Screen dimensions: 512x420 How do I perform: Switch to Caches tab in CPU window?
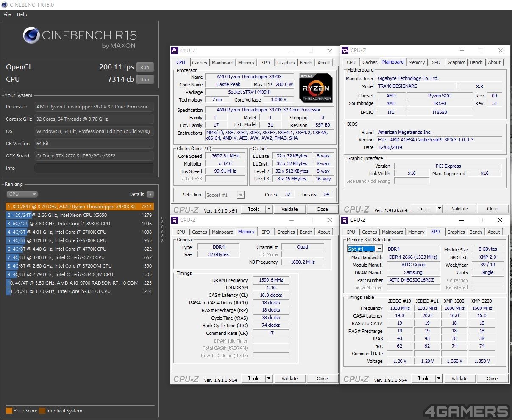[199, 63]
